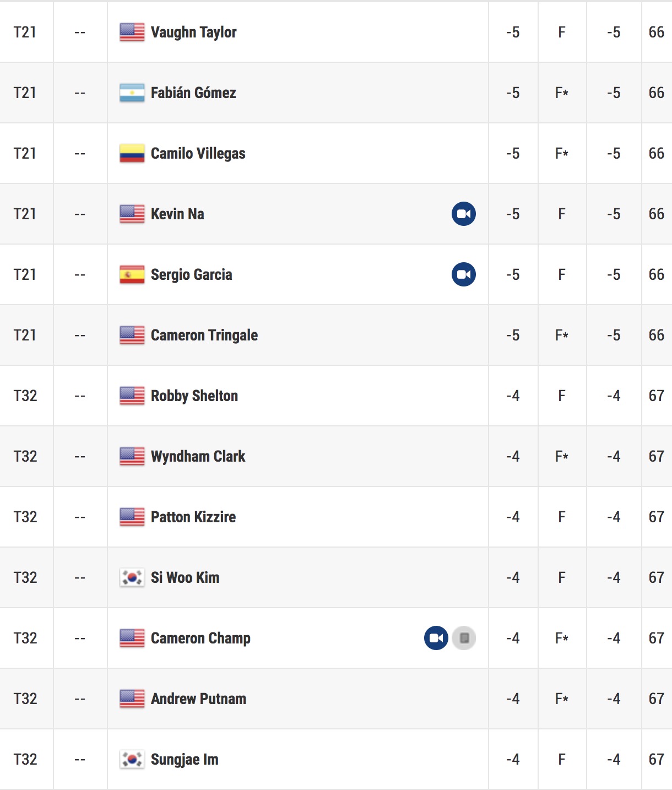Click the round score 66 for Kevin Na
The height and width of the screenshot is (790, 672).
(x=657, y=214)
